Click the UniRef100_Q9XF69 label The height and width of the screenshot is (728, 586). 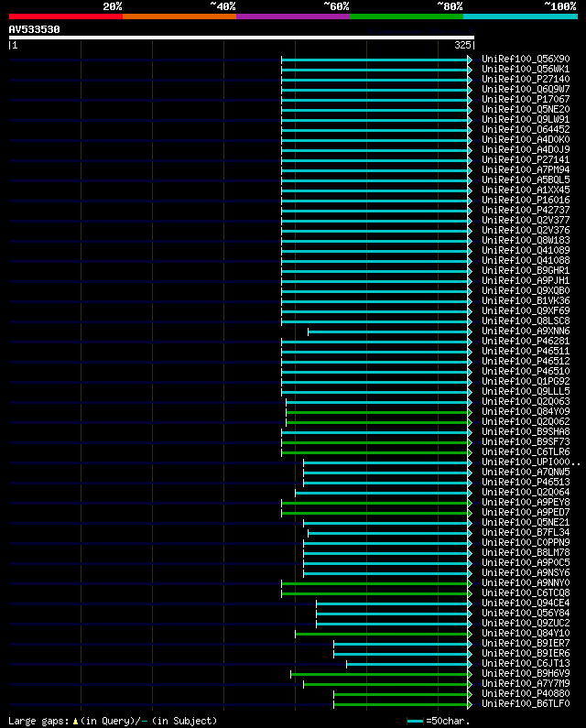pyautogui.click(x=526, y=311)
